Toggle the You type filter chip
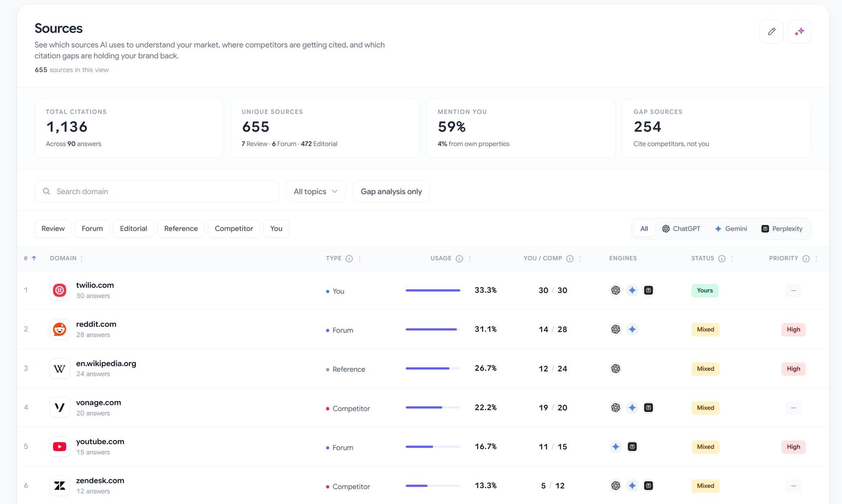The image size is (842, 504). coord(276,229)
